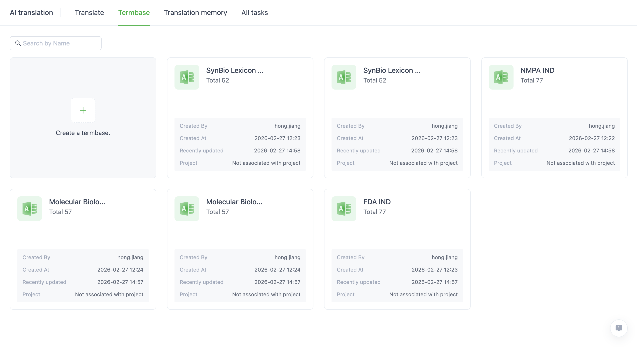Click the FDA IND termbase icon
The image size is (637, 364).
pos(344,208)
